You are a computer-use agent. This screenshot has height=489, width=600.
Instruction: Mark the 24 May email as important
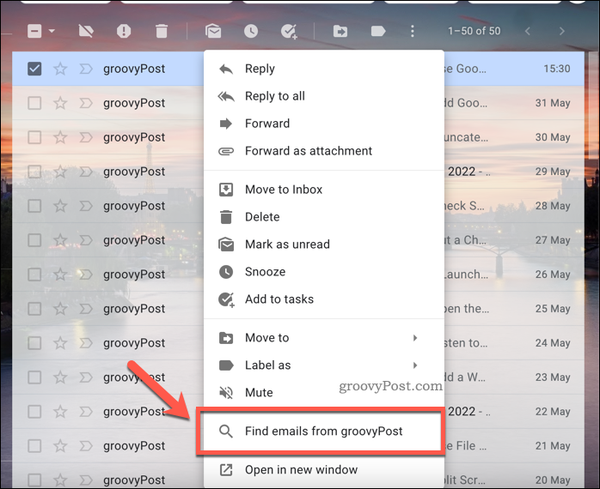(x=86, y=343)
